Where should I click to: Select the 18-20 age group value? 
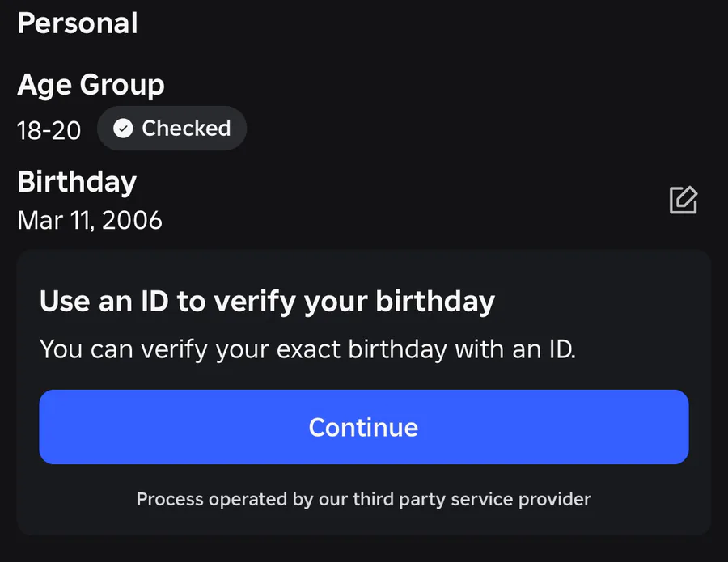click(49, 131)
